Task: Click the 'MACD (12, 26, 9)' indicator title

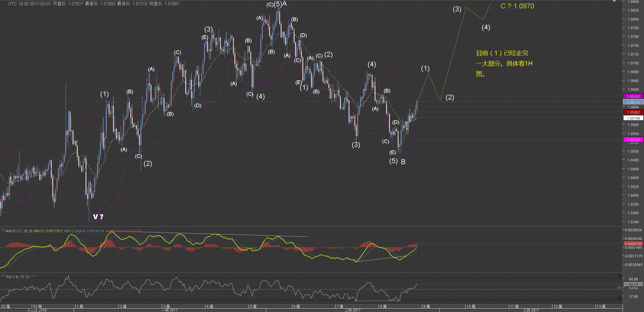Action: 19,231
